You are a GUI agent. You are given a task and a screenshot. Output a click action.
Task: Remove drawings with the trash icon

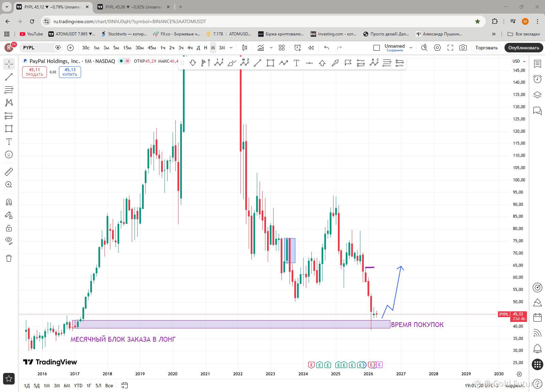pyautogui.click(x=9, y=258)
